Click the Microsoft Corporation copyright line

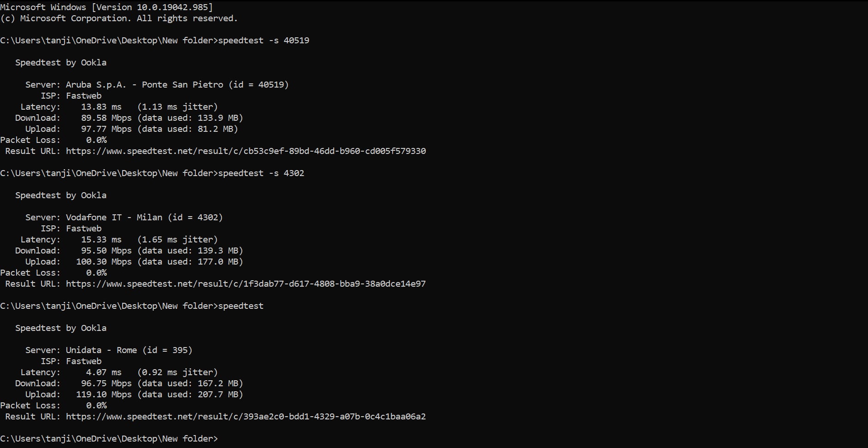[x=119, y=18]
